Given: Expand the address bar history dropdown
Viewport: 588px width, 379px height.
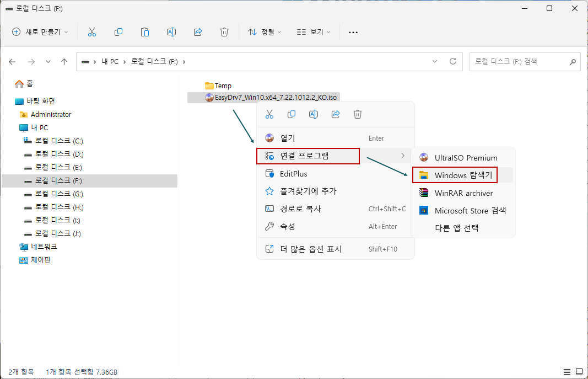Looking at the screenshot, I should [435, 61].
